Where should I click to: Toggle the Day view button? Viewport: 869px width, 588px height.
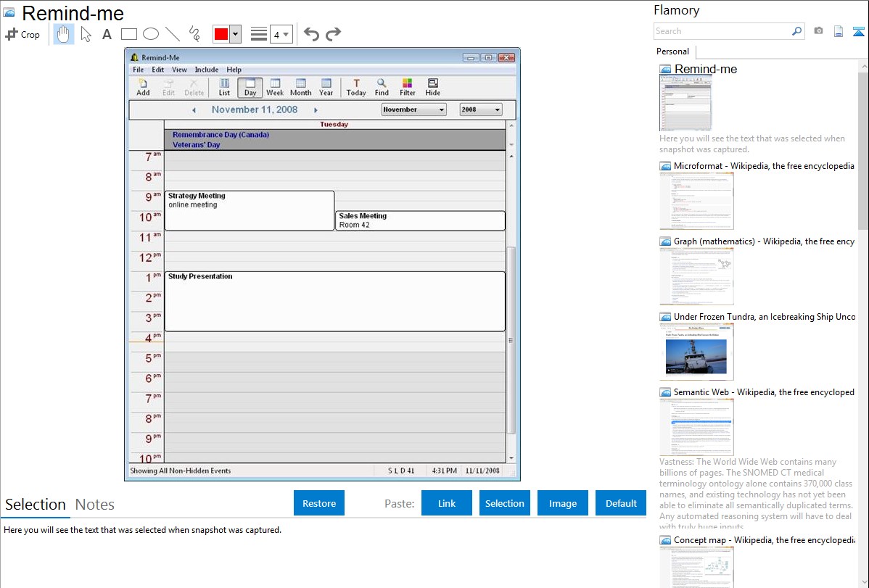click(x=250, y=87)
